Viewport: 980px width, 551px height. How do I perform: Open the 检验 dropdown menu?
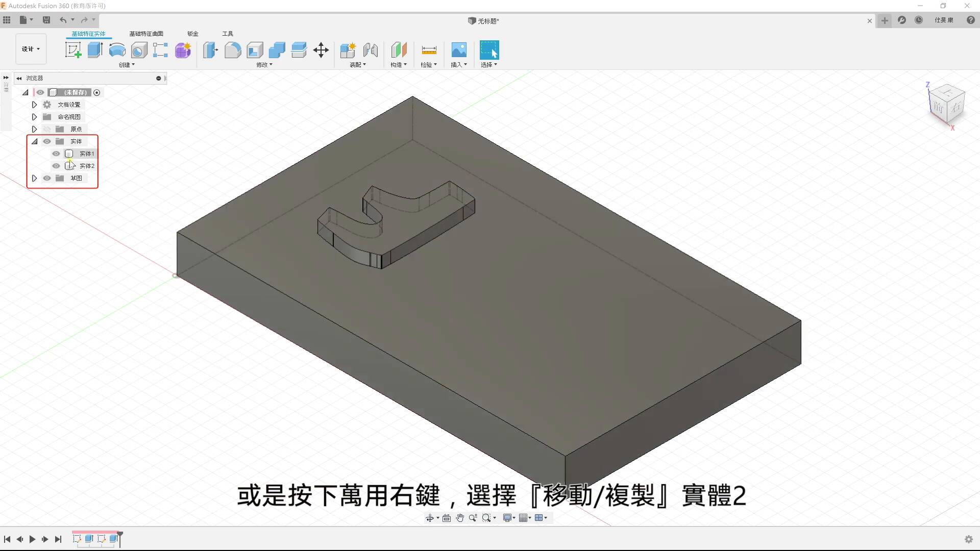pos(429,65)
